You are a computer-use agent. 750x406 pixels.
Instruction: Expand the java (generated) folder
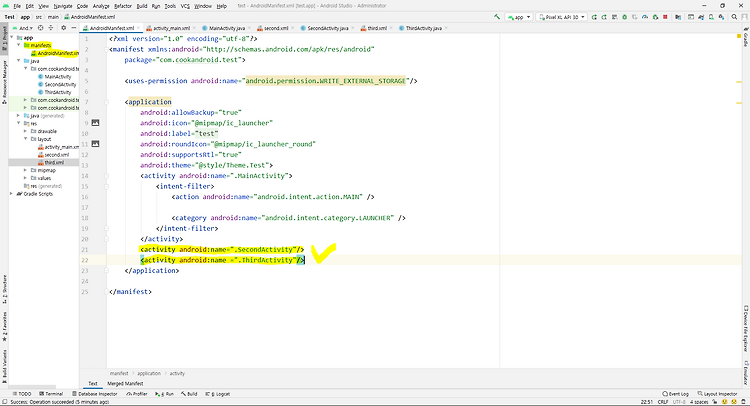tap(19, 116)
